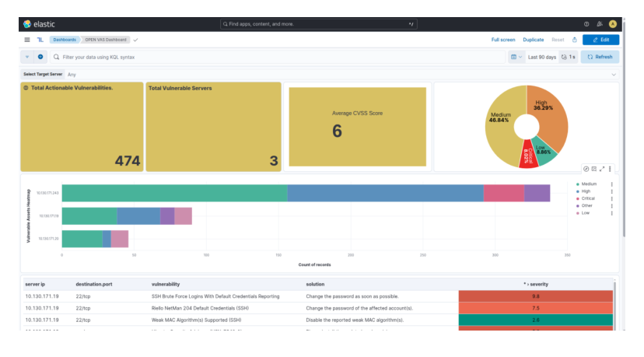This screenshot has height=357, width=644.
Task: Open the saved query filter menu
Action: pyautogui.click(x=27, y=57)
